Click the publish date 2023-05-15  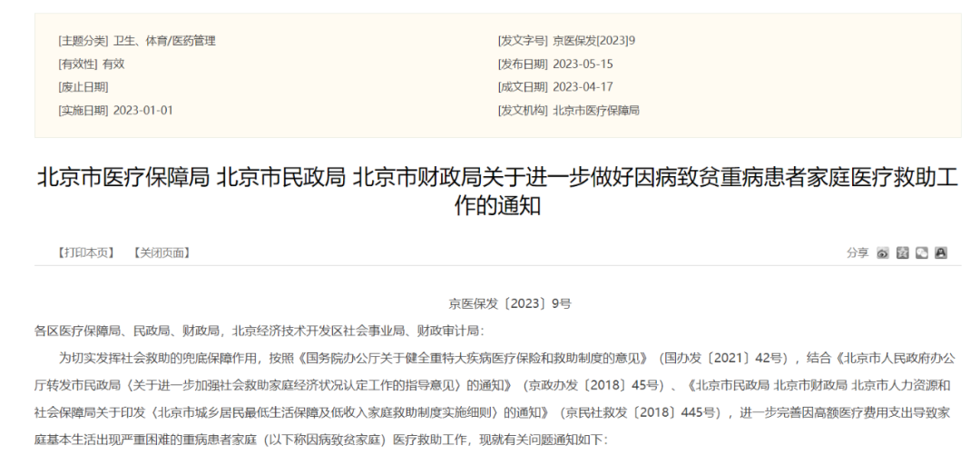tap(583, 64)
